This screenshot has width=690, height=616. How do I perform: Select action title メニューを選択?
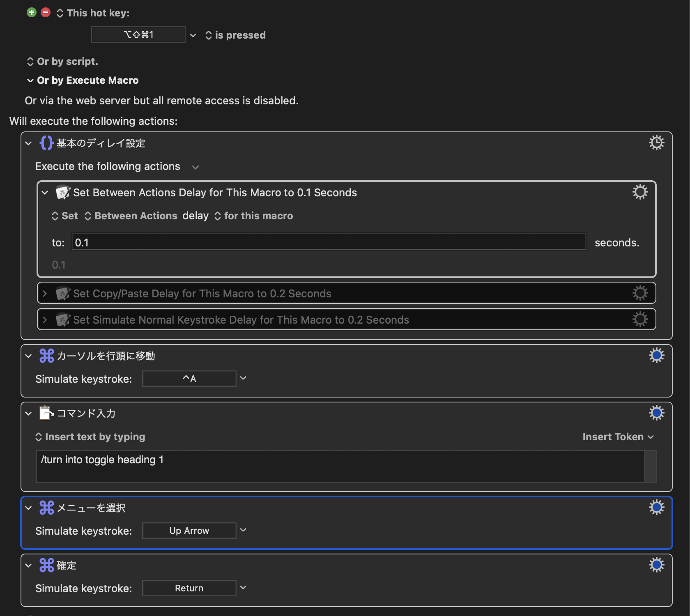click(91, 508)
